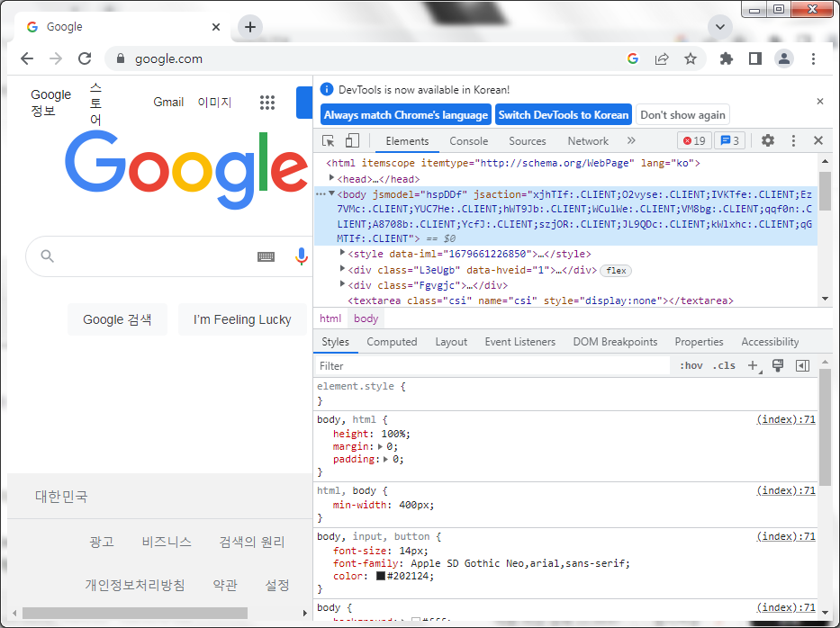Click the browser forward arrow
840x628 pixels.
(x=56, y=58)
